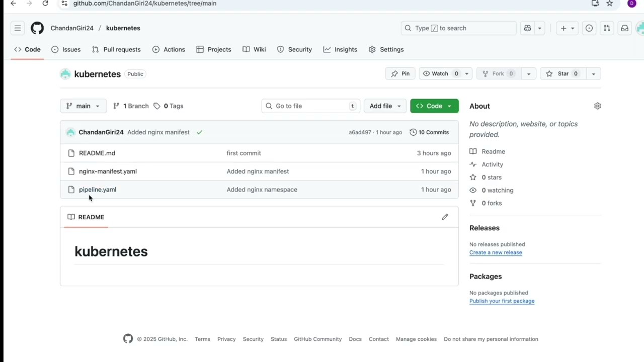Open the green Code dropdown button
The height and width of the screenshot is (362, 644).
434,106
